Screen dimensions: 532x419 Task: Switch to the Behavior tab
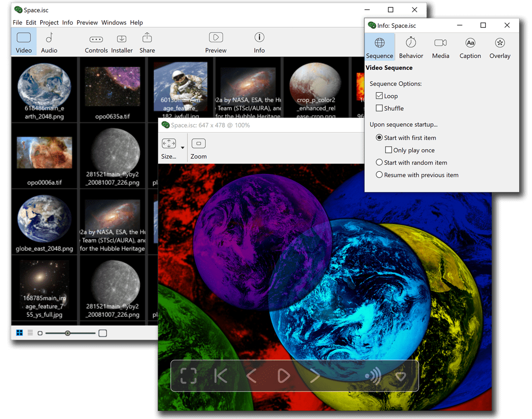click(411, 47)
